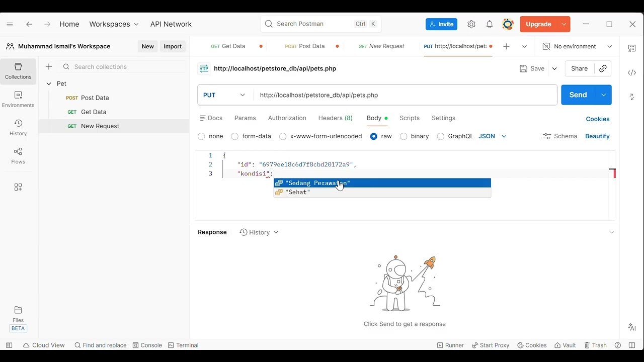Copy request link icon next to Share

click(603, 69)
